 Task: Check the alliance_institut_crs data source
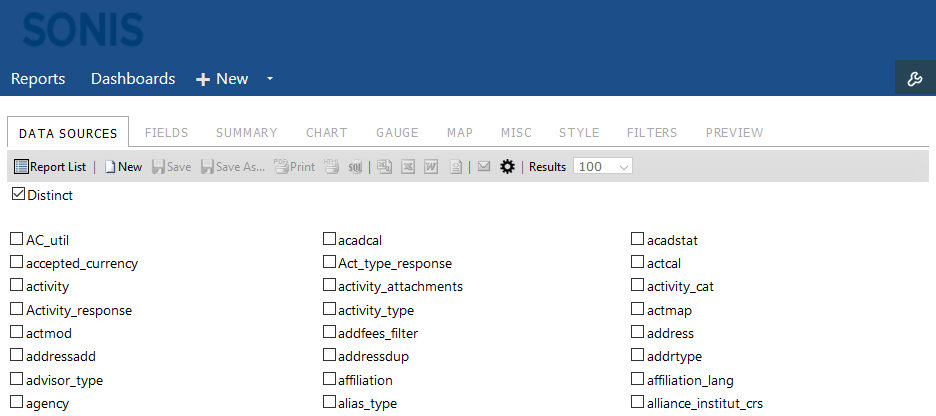(638, 402)
